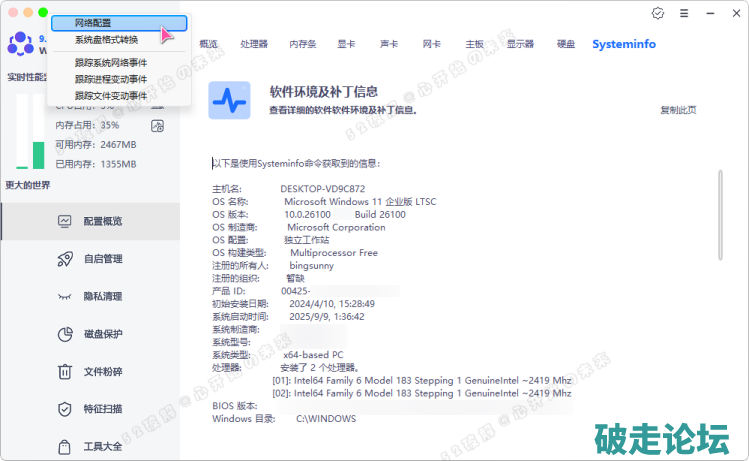Open the 主板 tab

(x=474, y=45)
